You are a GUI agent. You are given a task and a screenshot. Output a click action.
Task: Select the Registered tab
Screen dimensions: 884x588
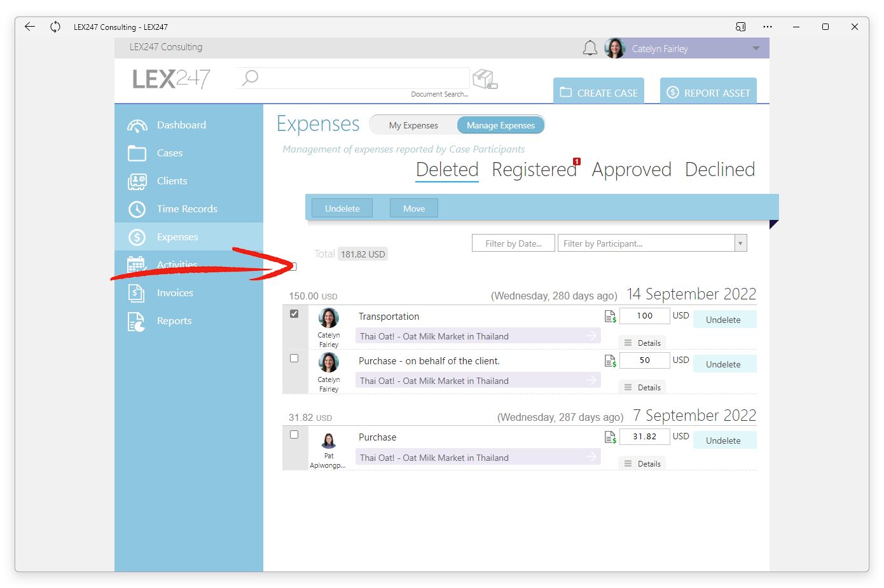tap(534, 170)
